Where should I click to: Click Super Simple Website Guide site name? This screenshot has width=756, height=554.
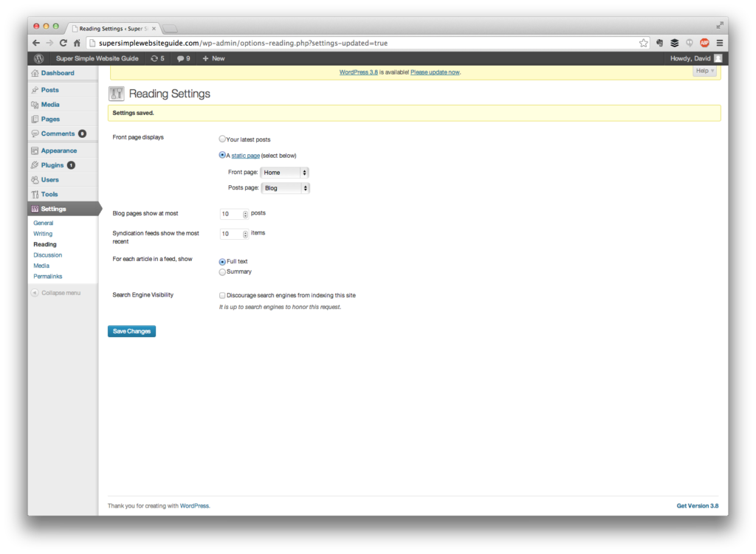coord(97,58)
